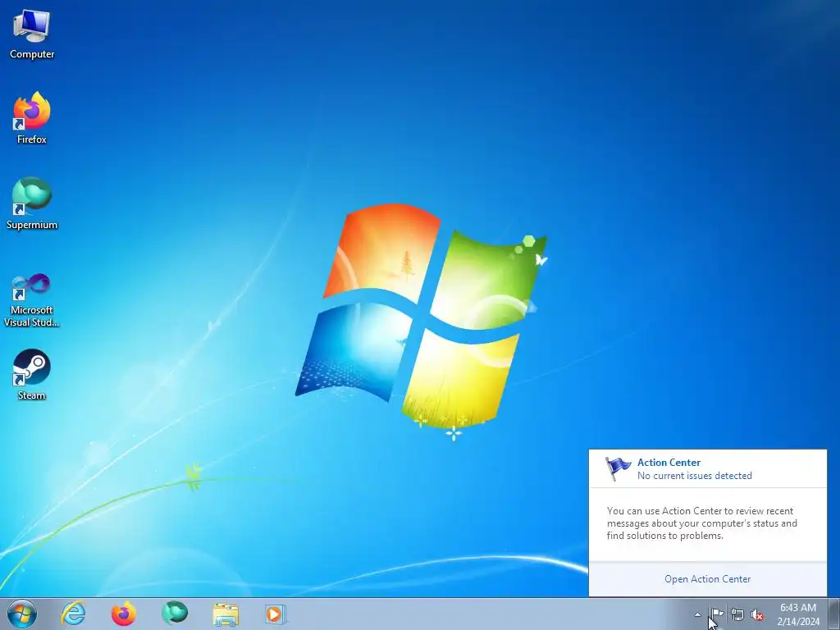Select the Microsoft Visual Studio desktop shortcut
This screenshot has height=630, width=840.
point(32,300)
